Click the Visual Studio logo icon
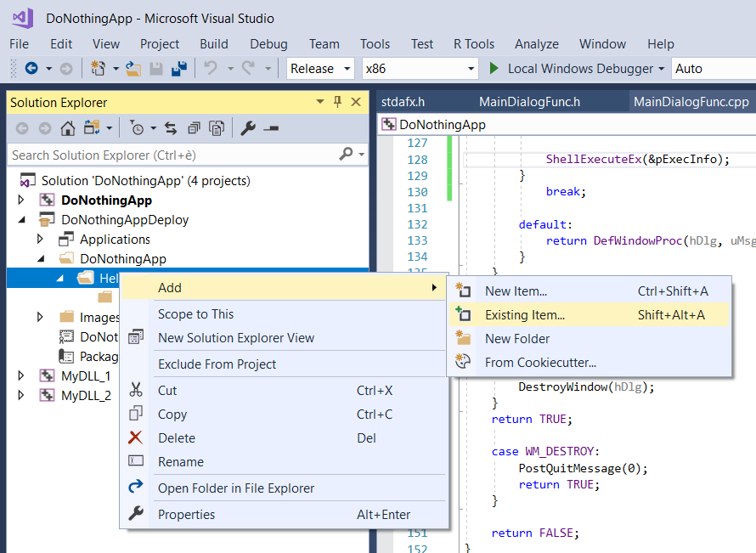 point(23,19)
